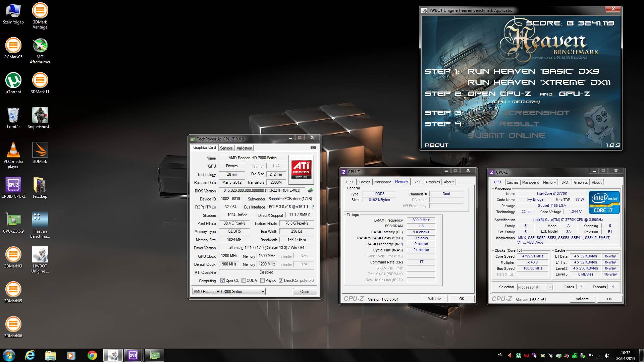Open the 3DMark06 desktop shortcut
Viewport: 644px width, 362px height.
pyautogui.click(x=13, y=327)
